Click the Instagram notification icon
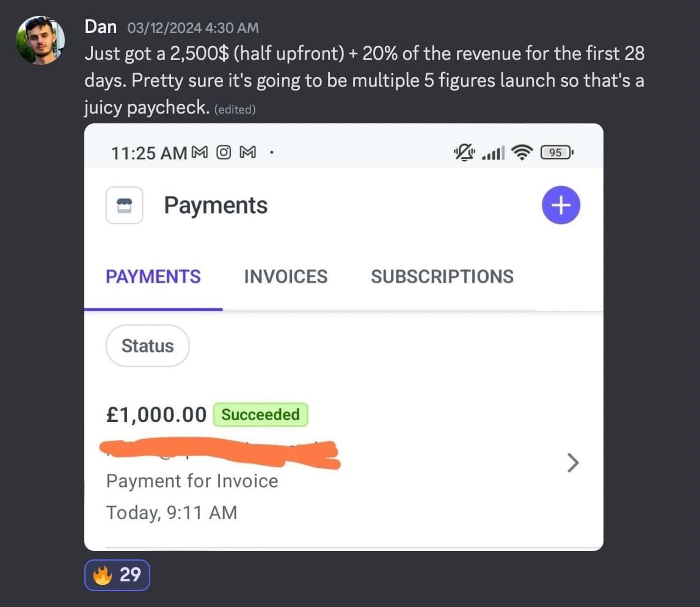The image size is (700, 607). (x=224, y=152)
